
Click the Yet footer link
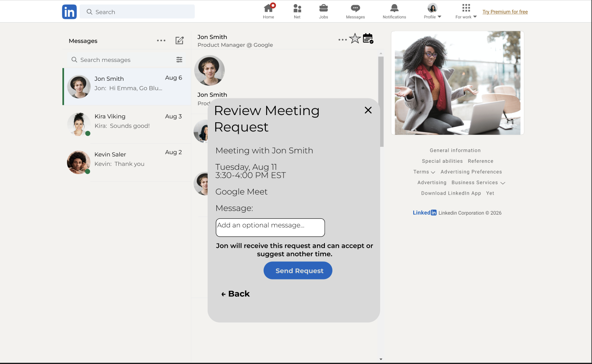click(x=490, y=193)
